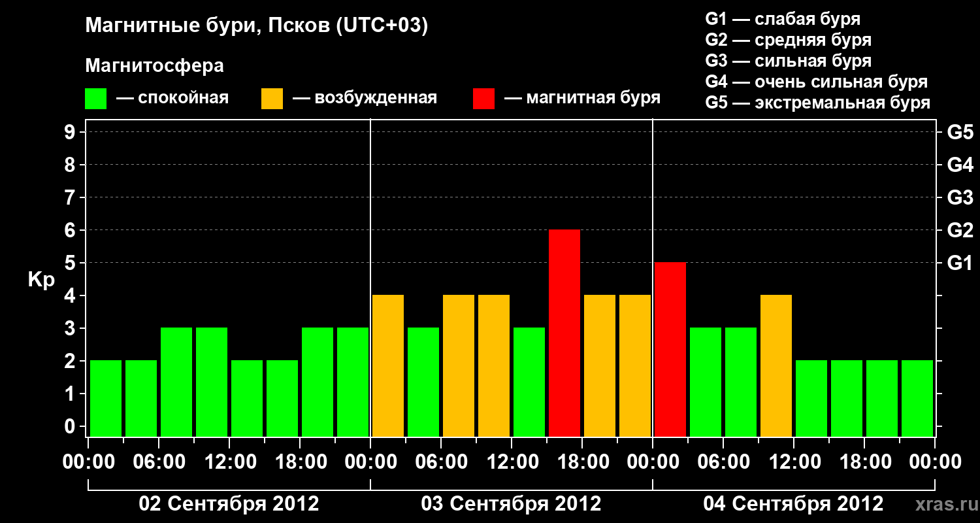Select the green bar between two orange bars at 03:00 on 03 Сентября

coord(423,382)
